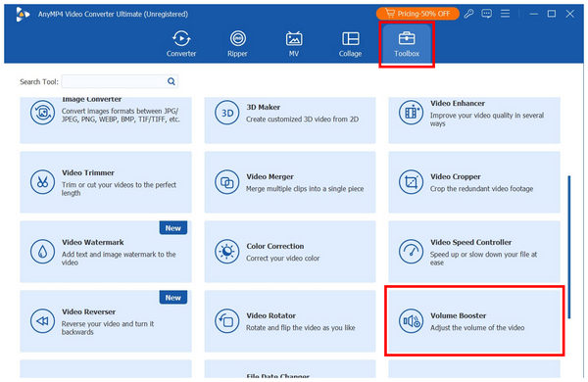Select the Color Correction title
The image size is (588, 382).
pyautogui.click(x=274, y=246)
